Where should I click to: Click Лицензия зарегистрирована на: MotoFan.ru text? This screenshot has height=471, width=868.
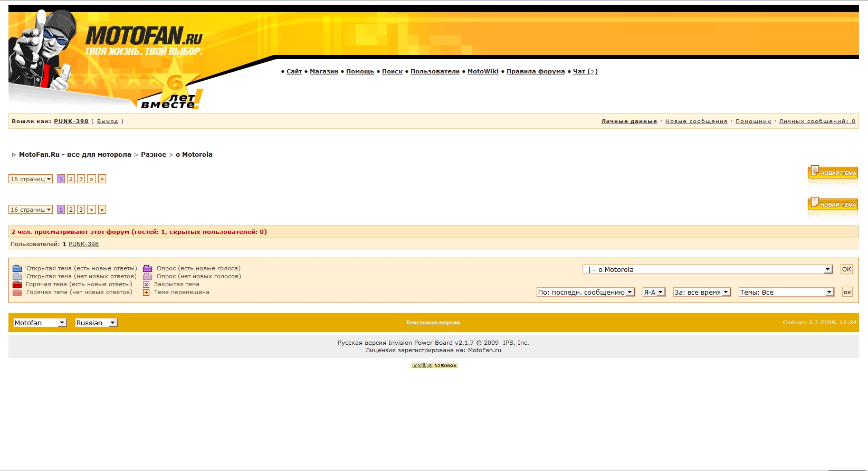[x=433, y=350]
